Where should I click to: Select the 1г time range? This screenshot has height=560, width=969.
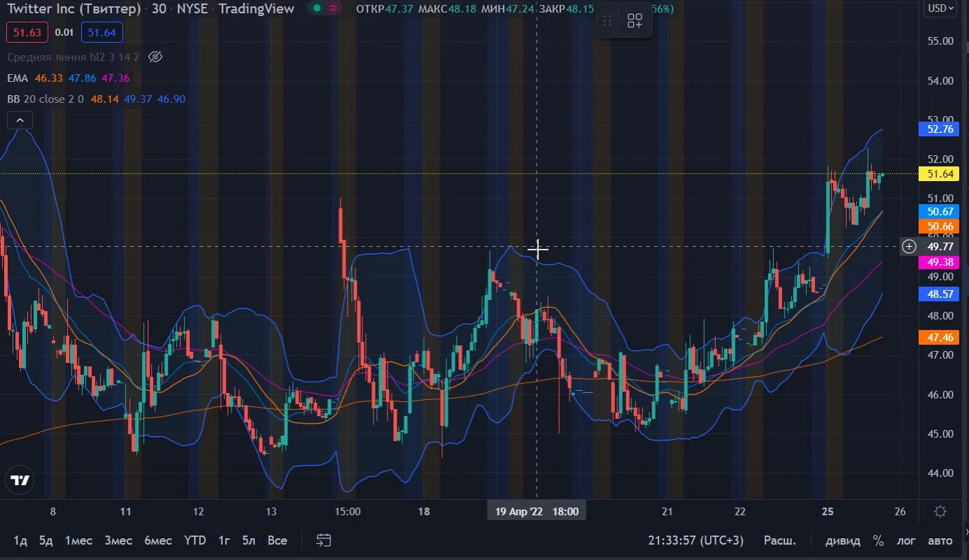pyautogui.click(x=225, y=540)
